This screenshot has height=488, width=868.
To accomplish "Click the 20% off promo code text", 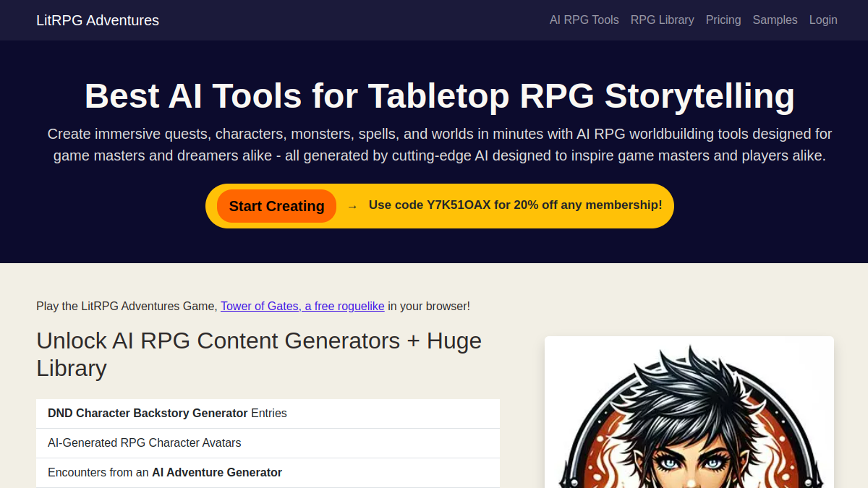I will 515,205.
